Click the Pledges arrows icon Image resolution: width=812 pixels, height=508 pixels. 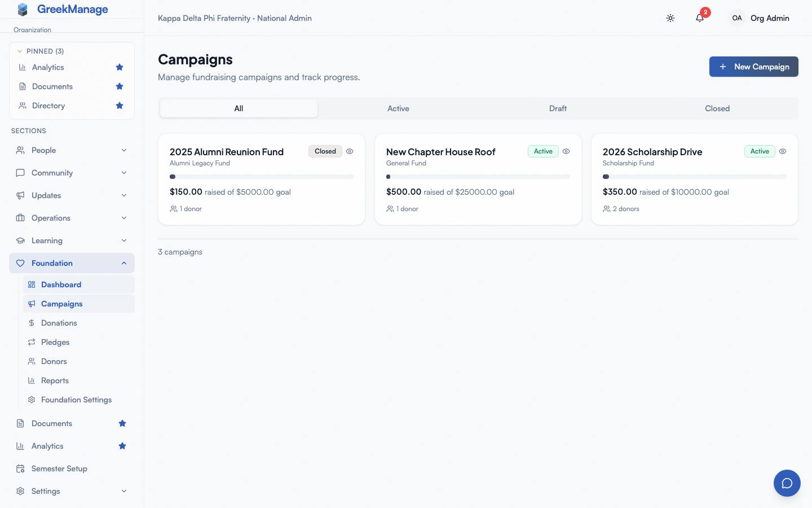(32, 342)
